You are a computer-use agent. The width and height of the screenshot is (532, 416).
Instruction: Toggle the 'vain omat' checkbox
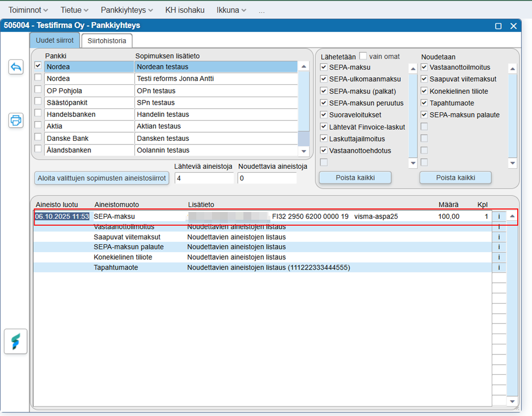pyautogui.click(x=363, y=56)
